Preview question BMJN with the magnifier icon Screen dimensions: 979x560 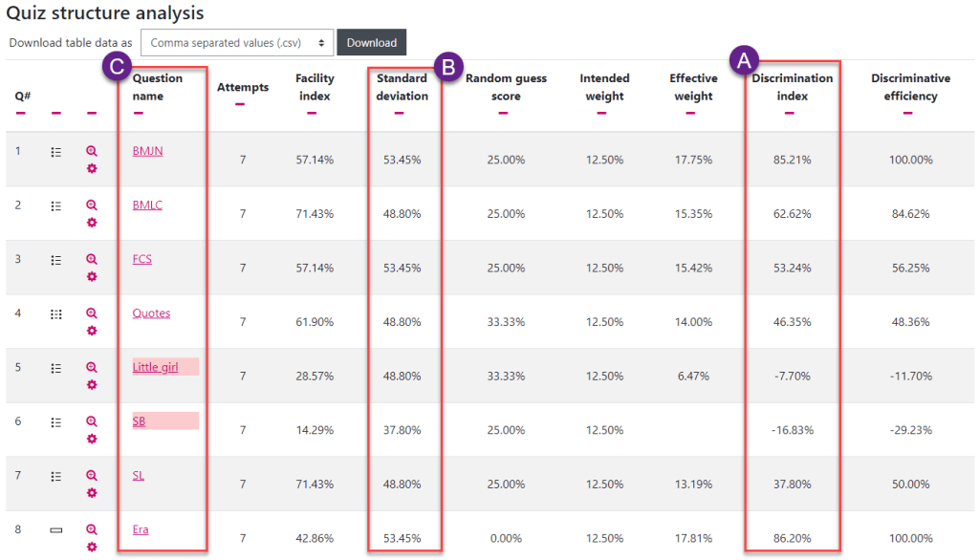click(92, 151)
